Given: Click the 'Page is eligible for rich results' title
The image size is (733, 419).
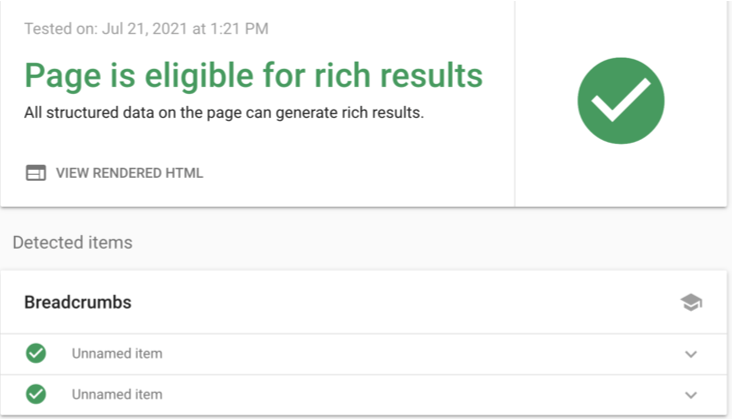Looking at the screenshot, I should click(253, 76).
